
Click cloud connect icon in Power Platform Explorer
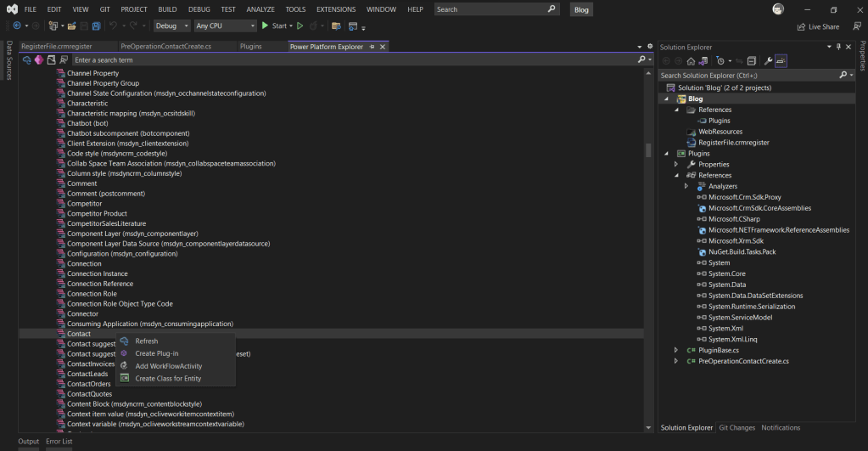(x=26, y=59)
